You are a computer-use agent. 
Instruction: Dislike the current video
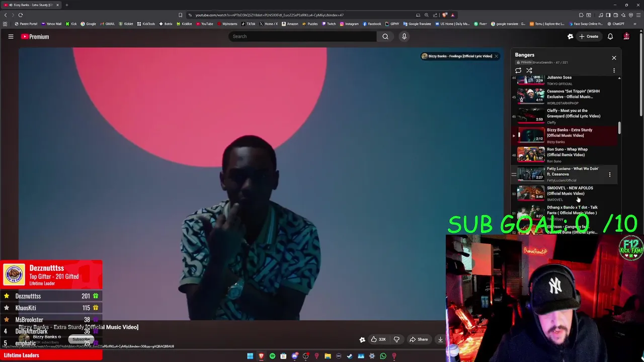(396, 339)
